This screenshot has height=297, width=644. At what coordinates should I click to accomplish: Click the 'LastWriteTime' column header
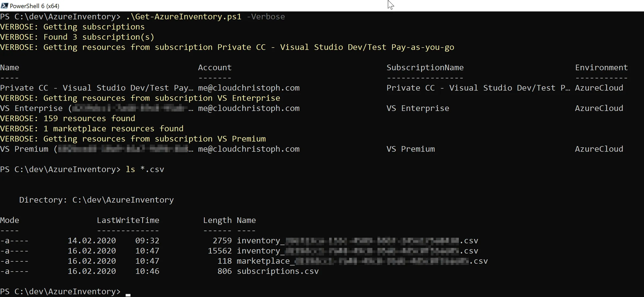click(x=128, y=220)
